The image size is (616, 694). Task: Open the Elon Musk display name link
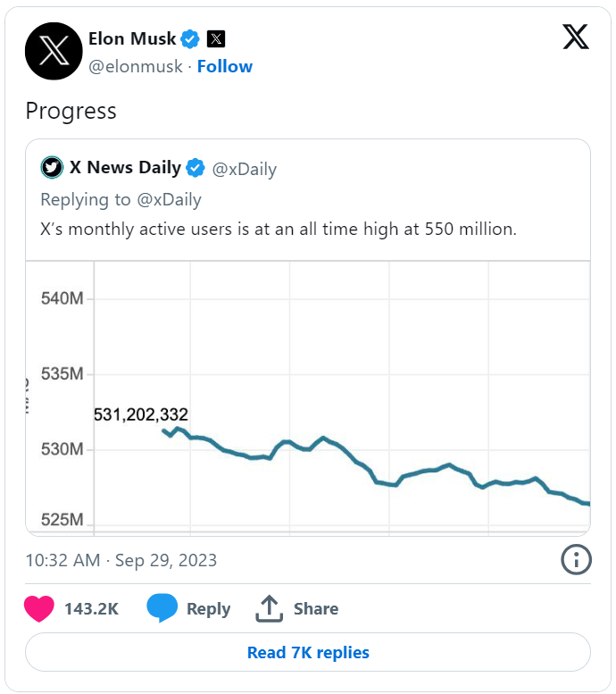(132, 39)
